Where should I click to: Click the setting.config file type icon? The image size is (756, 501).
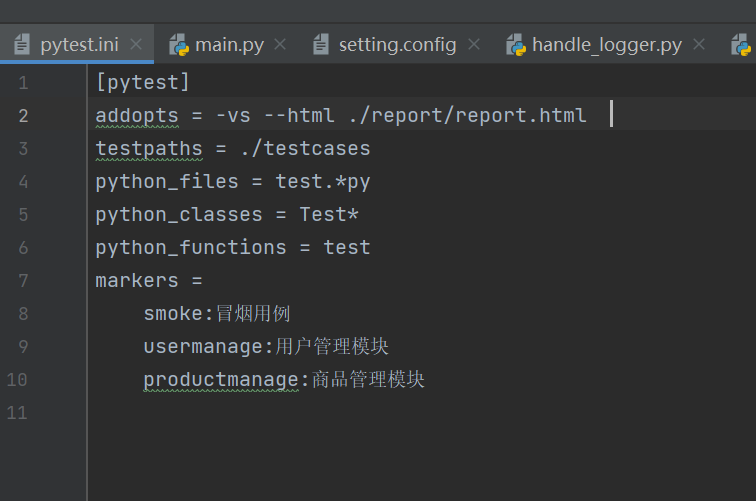click(x=321, y=45)
